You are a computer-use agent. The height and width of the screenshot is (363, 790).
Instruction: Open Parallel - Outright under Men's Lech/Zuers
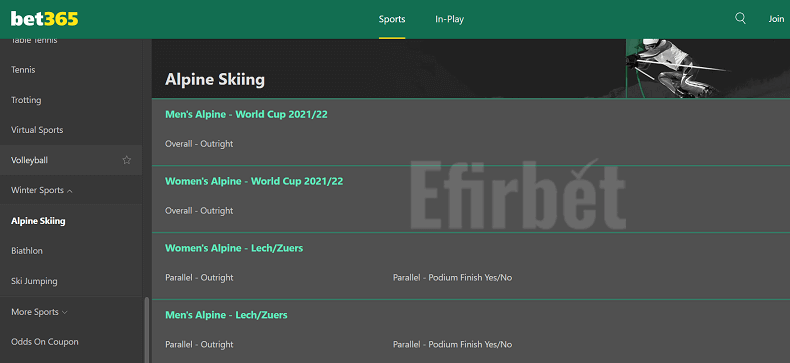coord(199,344)
